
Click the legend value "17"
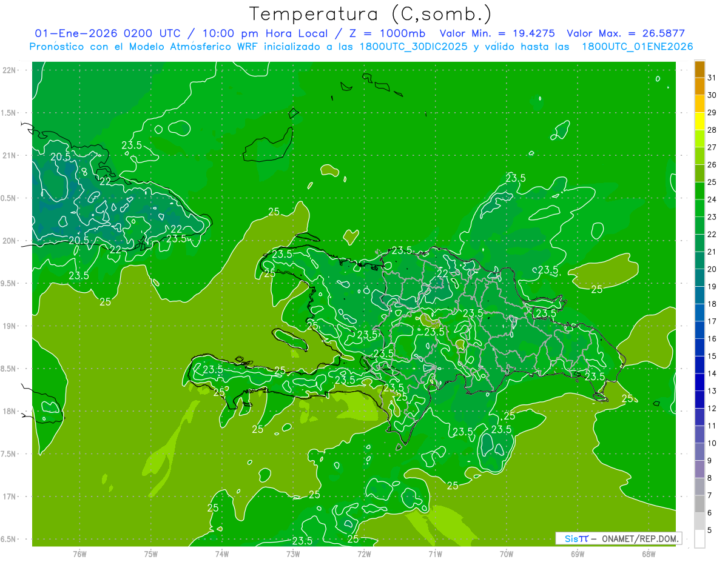point(712,321)
